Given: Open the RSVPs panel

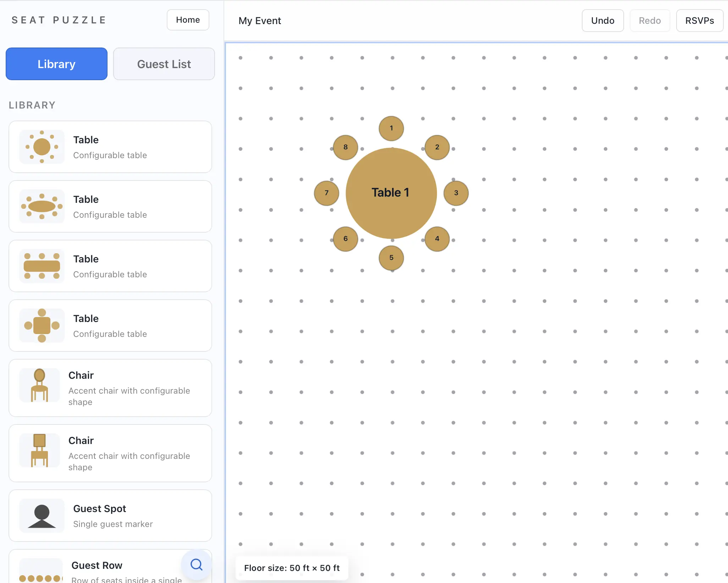Looking at the screenshot, I should point(699,21).
